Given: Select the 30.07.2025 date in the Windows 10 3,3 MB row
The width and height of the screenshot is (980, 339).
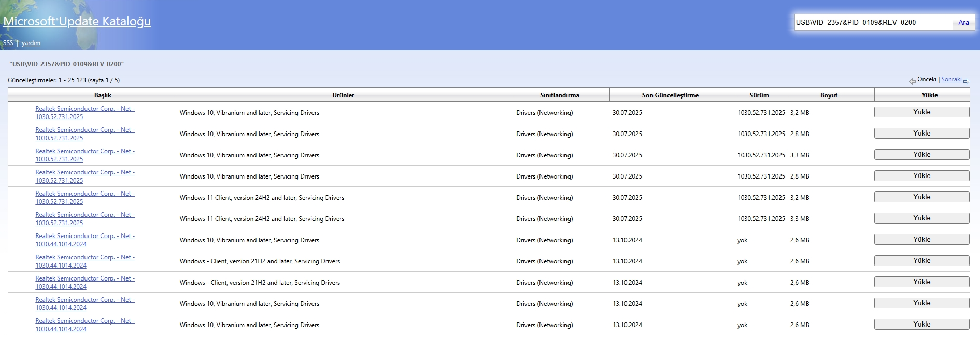Looking at the screenshot, I should 627,155.
